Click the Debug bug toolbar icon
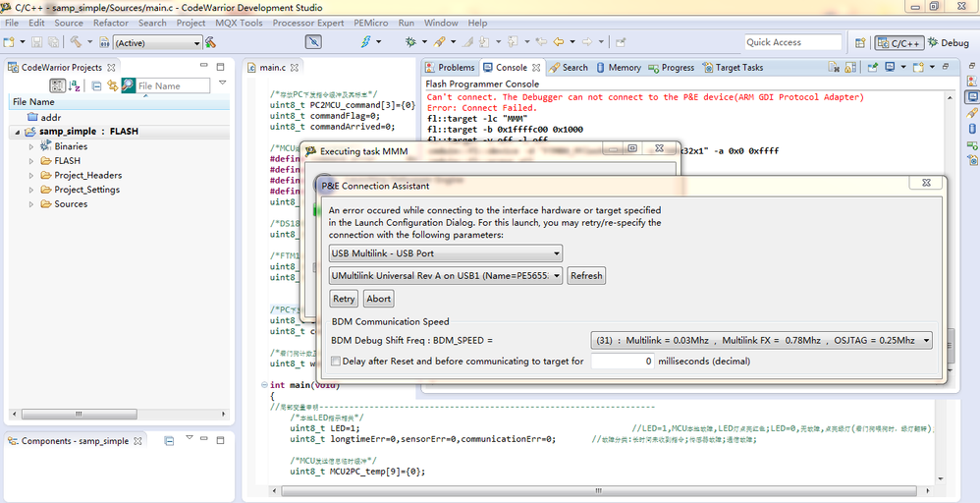The image size is (980, 503). (x=410, y=42)
